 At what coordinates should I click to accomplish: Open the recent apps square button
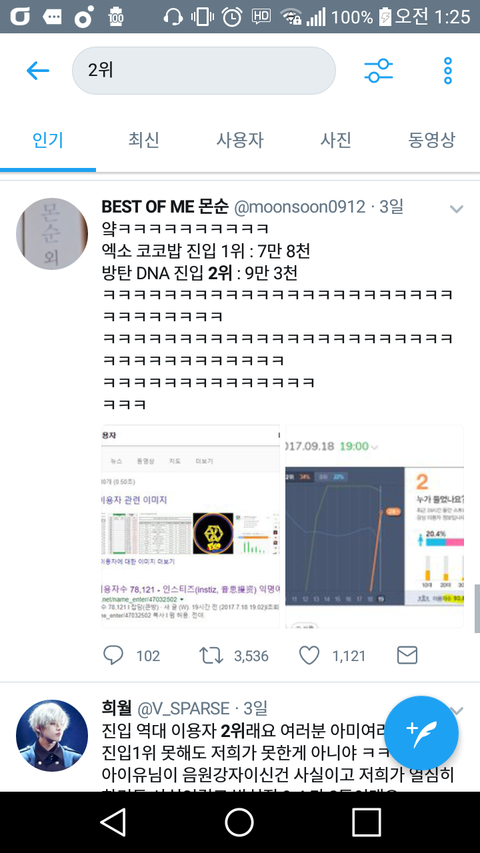point(366,821)
